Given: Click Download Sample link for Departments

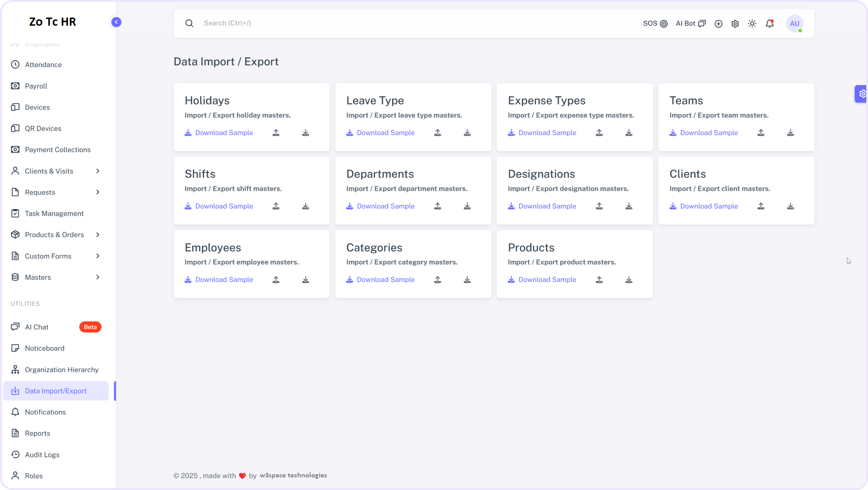Looking at the screenshot, I should [380, 206].
